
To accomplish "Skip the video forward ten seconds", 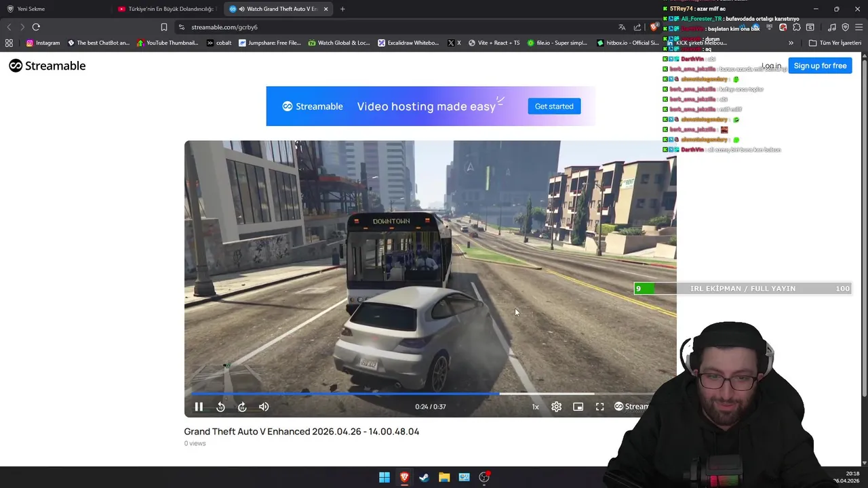I will pos(242,407).
